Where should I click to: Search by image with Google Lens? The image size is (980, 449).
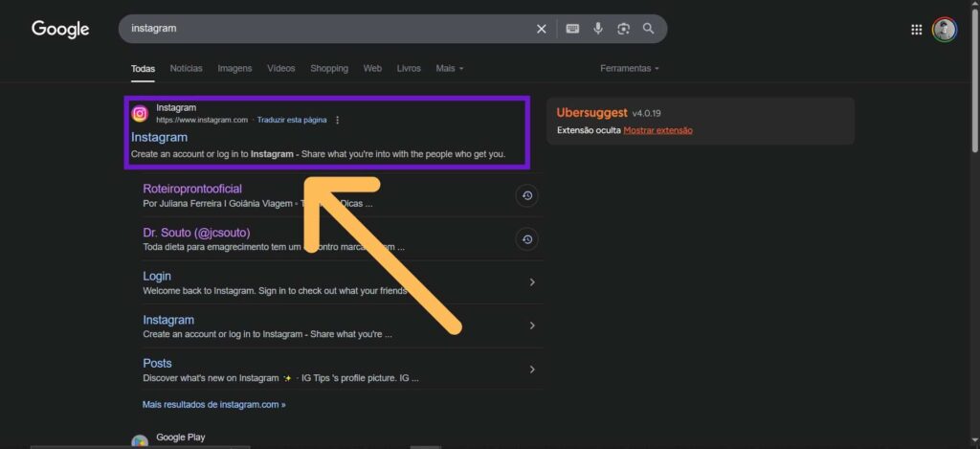[x=623, y=29]
